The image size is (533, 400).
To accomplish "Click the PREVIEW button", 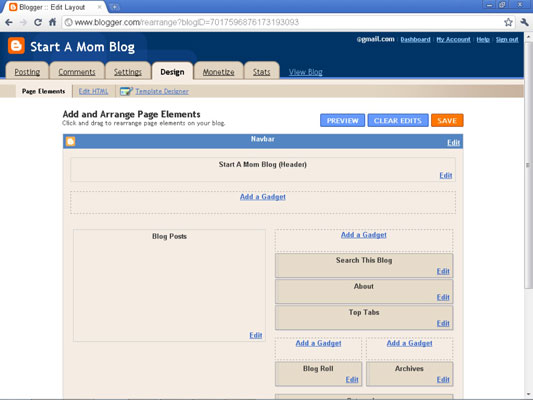I will tap(342, 120).
